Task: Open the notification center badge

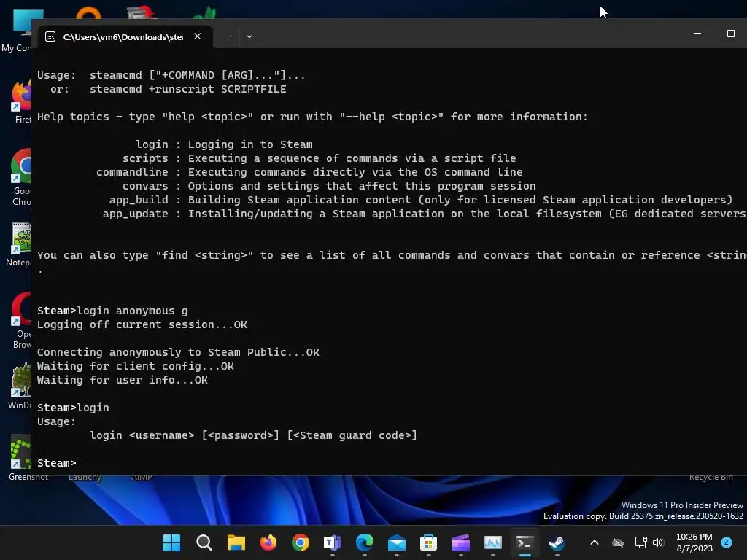Action: point(727,542)
